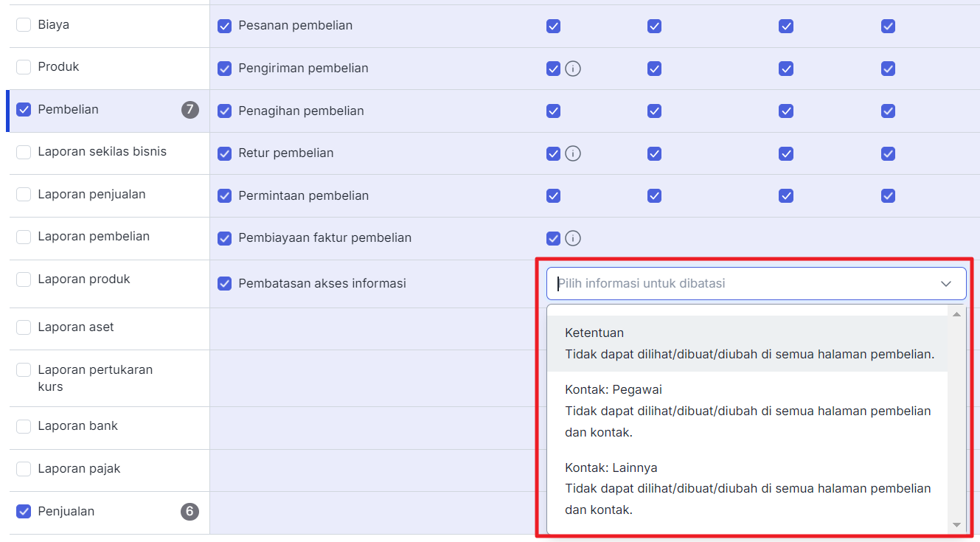Click scrollbar down arrow in dropdown list
The width and height of the screenshot is (980, 542).
coord(956,524)
